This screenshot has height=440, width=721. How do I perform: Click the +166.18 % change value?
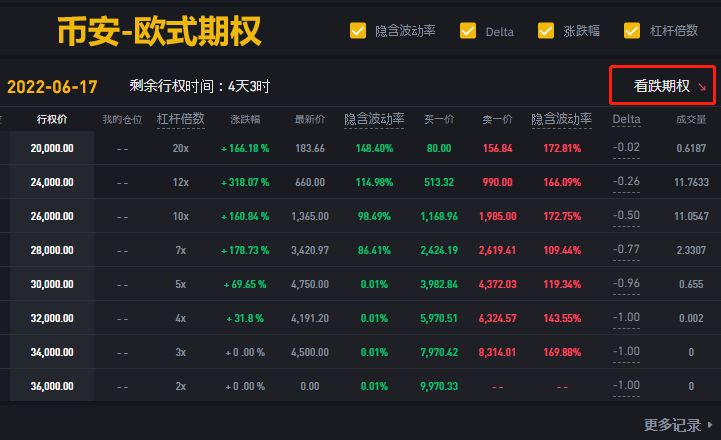click(245, 148)
